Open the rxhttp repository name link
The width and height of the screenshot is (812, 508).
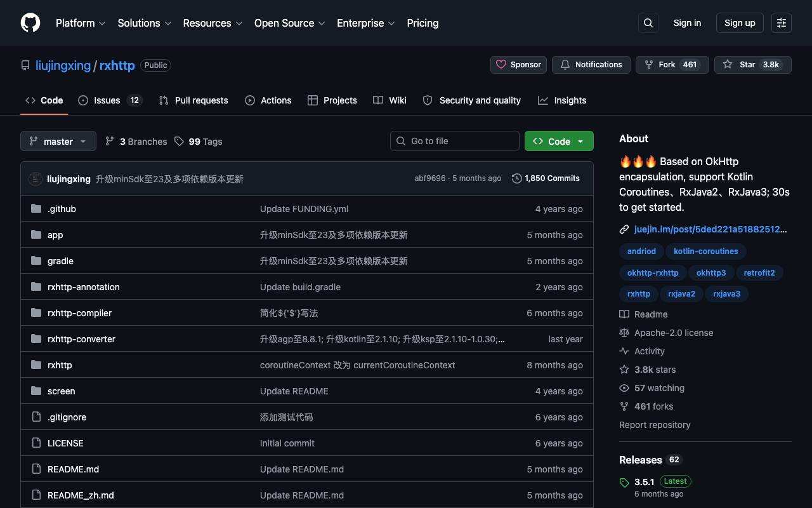click(117, 65)
